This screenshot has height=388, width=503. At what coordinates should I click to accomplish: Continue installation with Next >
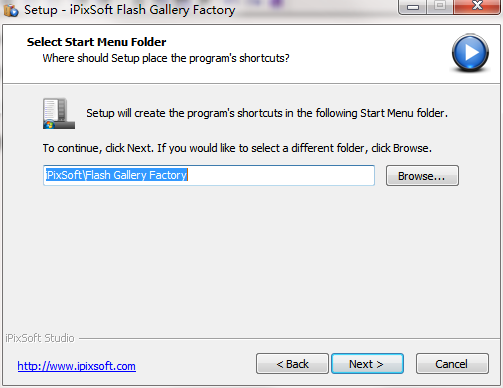coord(367,364)
